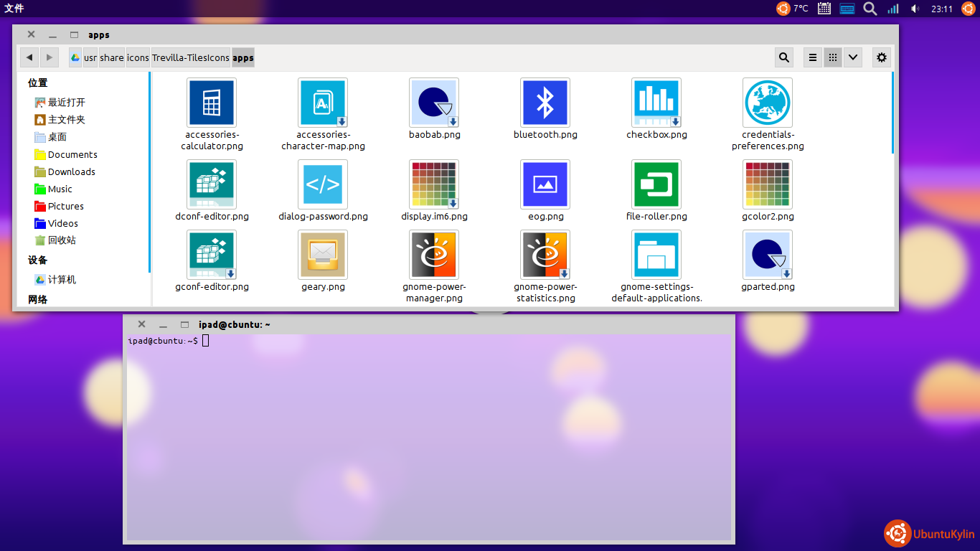Open the view options dropdown arrow
This screenshot has width=980, height=551.
(852, 57)
